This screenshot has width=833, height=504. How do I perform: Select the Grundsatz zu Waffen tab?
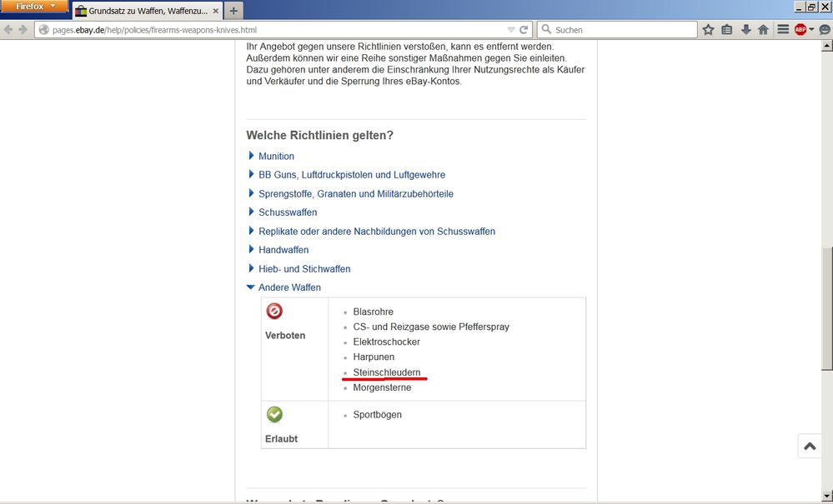148,11
